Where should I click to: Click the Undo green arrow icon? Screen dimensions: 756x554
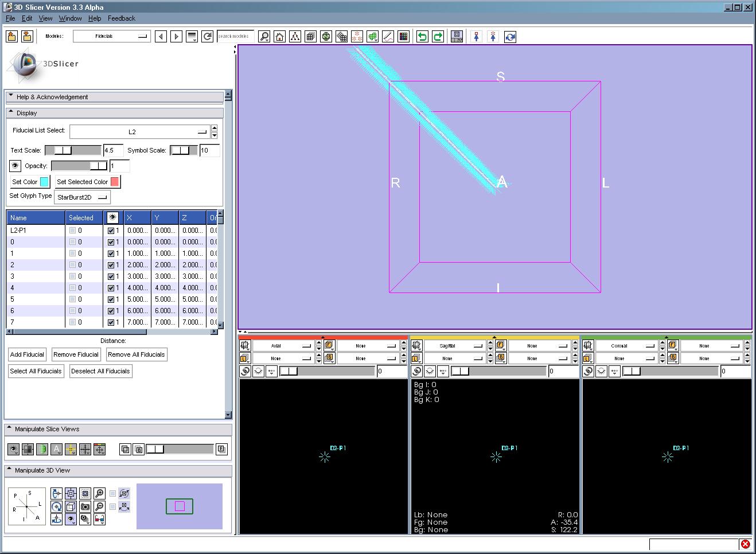pos(422,37)
